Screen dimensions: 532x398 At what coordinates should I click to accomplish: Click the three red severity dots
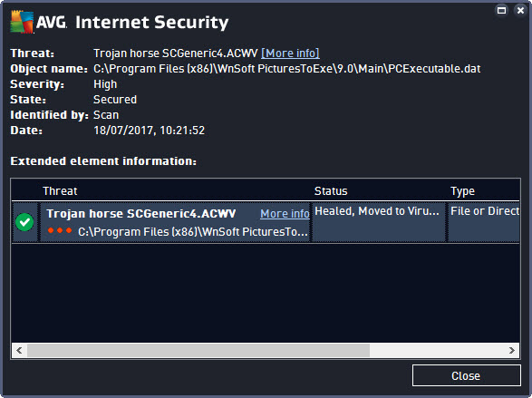coord(60,230)
